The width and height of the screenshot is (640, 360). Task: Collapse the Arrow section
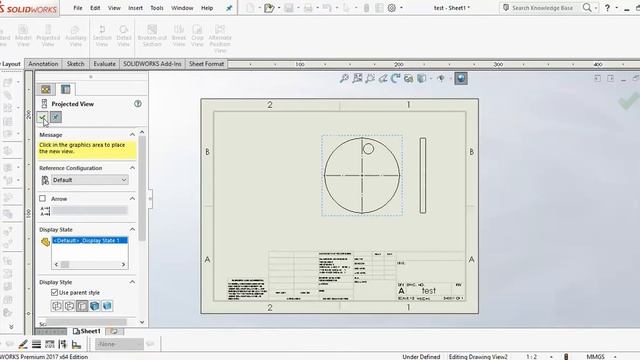coord(132,198)
